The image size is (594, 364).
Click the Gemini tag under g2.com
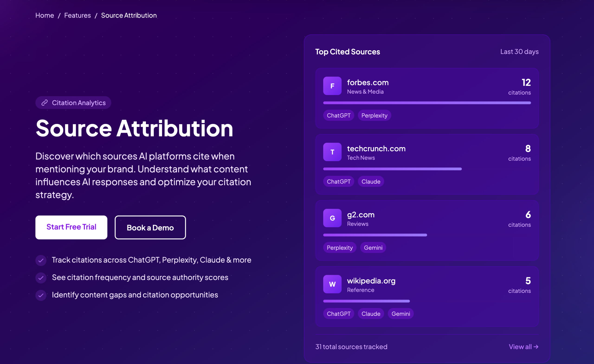373,248
